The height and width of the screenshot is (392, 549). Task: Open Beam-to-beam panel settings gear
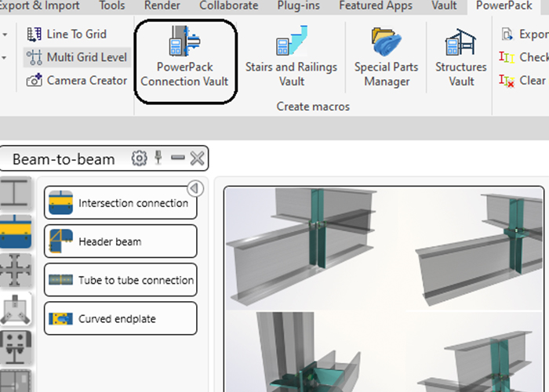point(139,158)
